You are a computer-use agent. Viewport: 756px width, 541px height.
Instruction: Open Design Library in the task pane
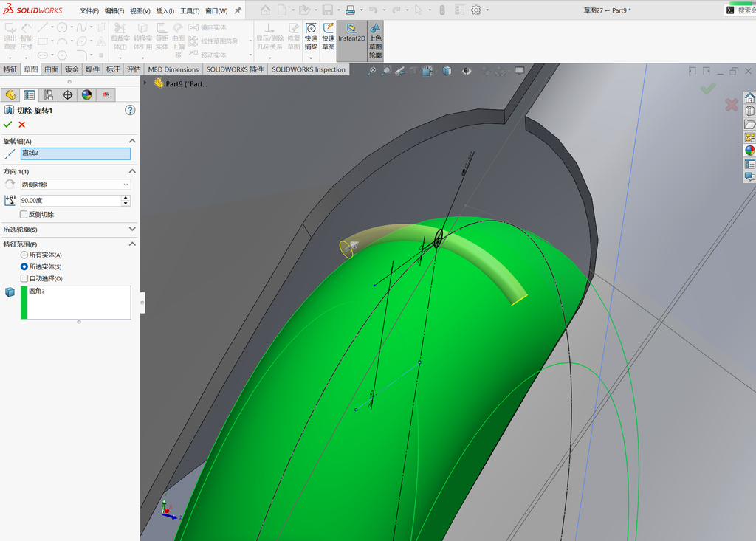750,111
